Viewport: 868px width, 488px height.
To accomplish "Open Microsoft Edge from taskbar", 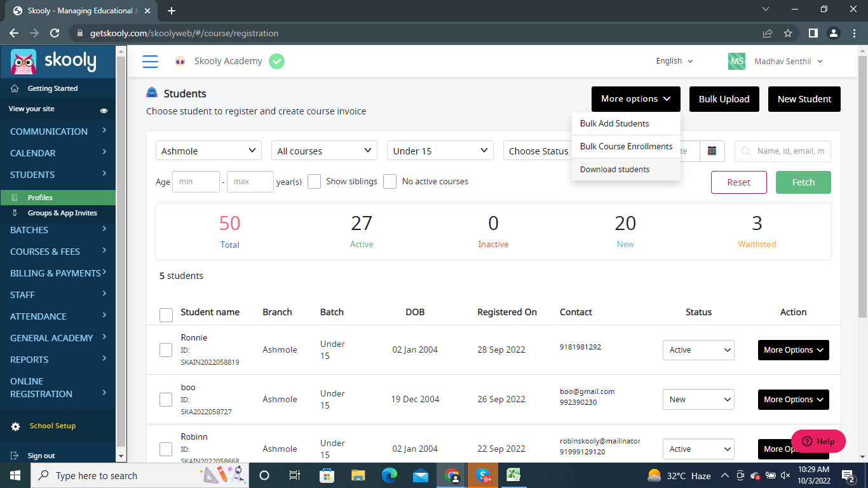I will tap(389, 475).
